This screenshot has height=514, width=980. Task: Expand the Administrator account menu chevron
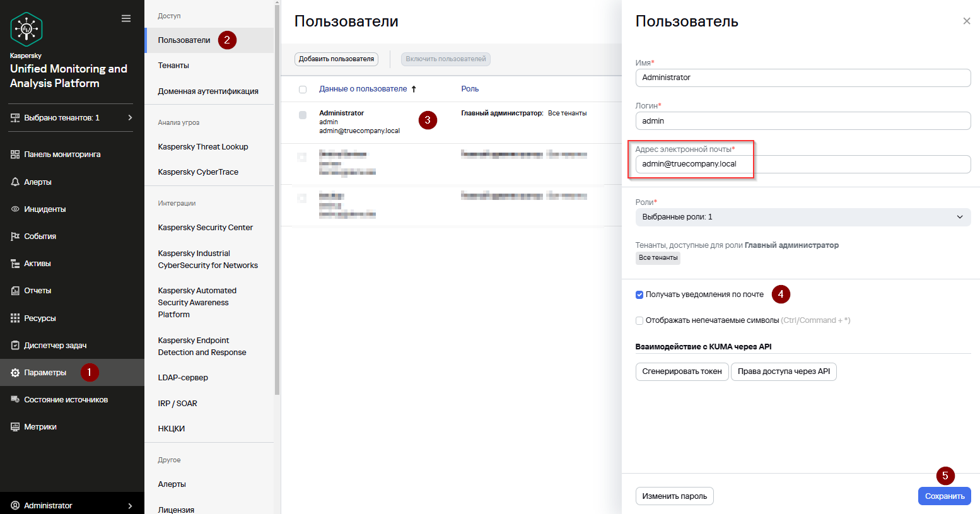tap(130, 506)
